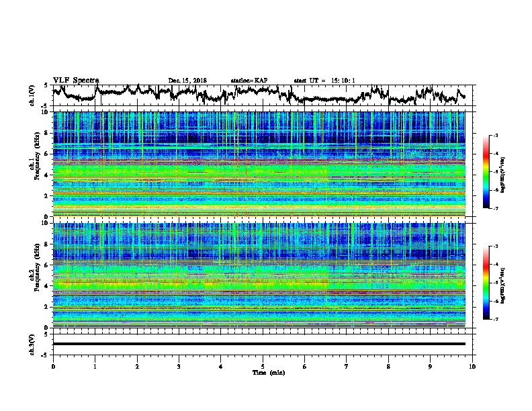The width and height of the screenshot is (532, 411).
Task: Select the date text "Dec. 15, 2018"
Action: [x=187, y=81]
